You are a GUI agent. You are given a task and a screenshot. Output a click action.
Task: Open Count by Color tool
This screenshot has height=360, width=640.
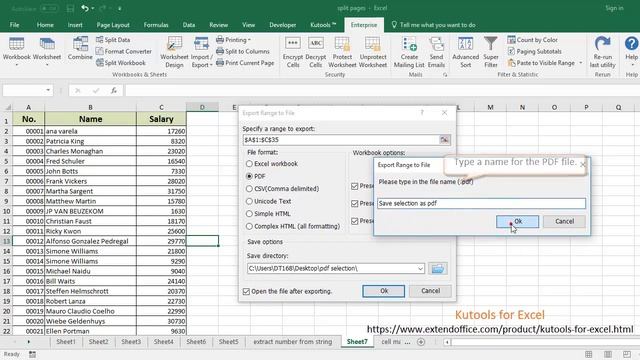532,40
